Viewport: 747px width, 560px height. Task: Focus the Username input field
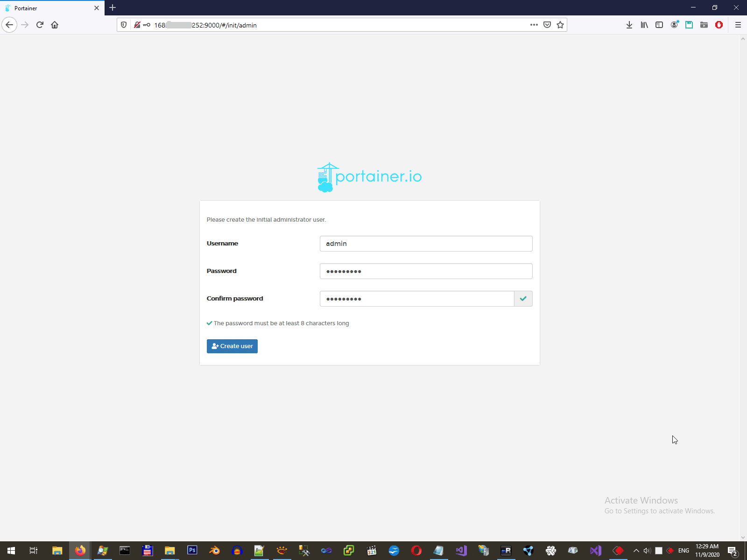coord(426,244)
